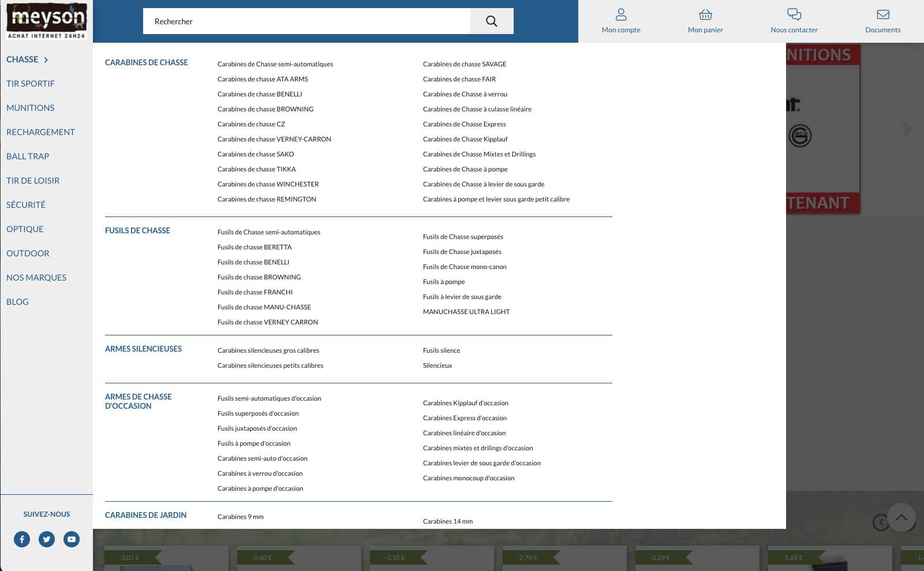Screen dimensions: 924x571
Task: Select Fusils superposés d'occasion
Action: 258,413
